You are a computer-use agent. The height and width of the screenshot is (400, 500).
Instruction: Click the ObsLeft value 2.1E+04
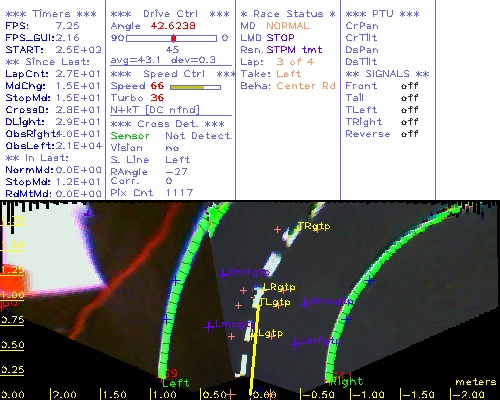[78, 146]
